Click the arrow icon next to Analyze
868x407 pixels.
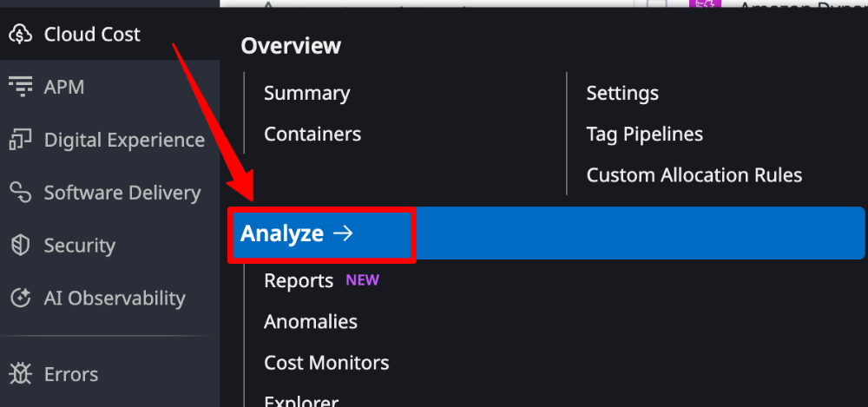pyautogui.click(x=343, y=233)
